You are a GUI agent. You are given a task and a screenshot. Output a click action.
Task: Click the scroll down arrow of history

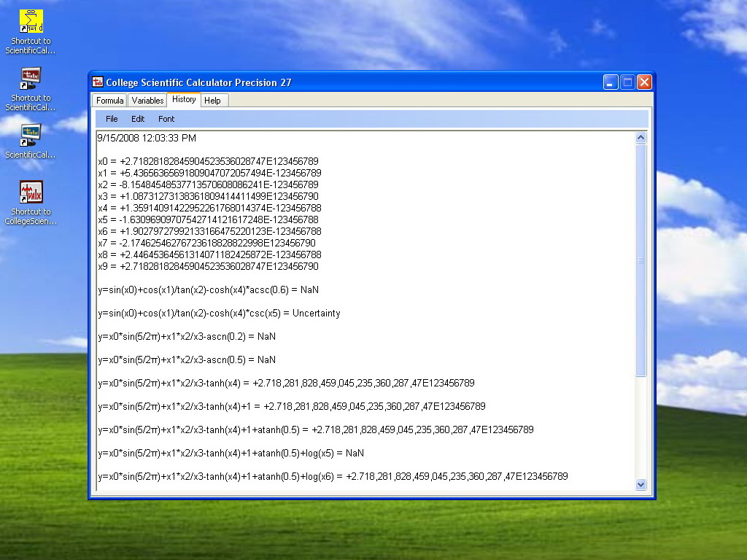pyautogui.click(x=640, y=484)
